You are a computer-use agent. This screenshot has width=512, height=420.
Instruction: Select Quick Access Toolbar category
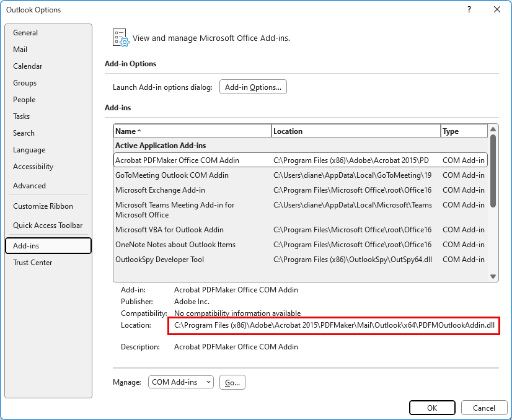click(48, 225)
